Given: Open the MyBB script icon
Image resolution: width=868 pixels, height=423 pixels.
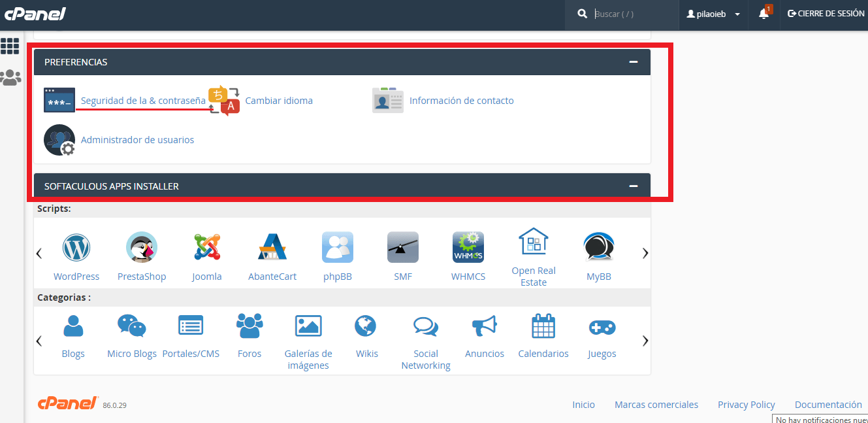Looking at the screenshot, I should point(599,248).
